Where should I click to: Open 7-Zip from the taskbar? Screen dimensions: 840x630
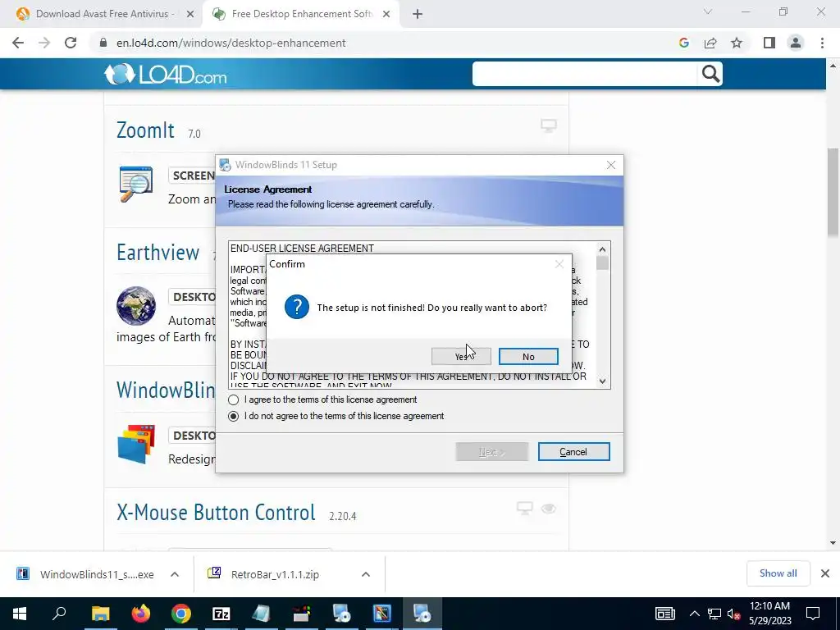click(x=221, y=614)
